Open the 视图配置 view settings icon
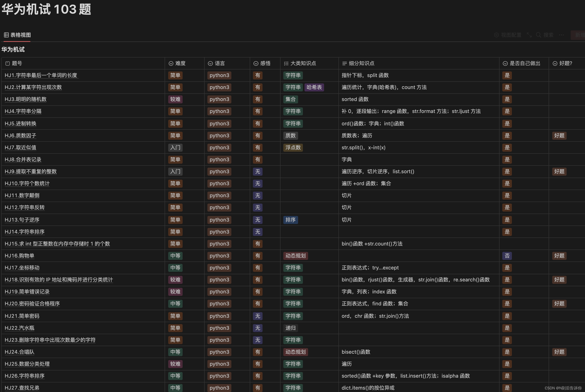The height and width of the screenshot is (392, 585). coord(496,35)
